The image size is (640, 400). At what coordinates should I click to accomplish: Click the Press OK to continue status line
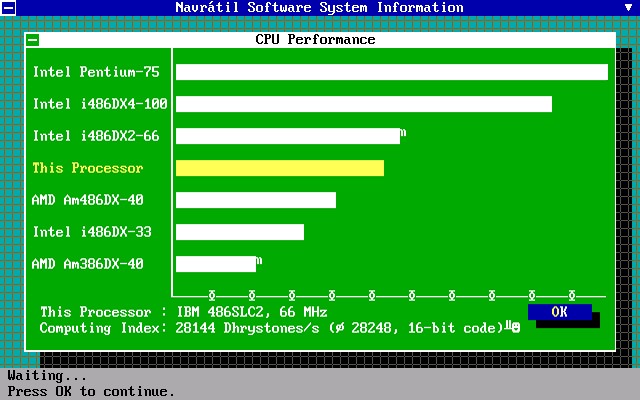91,391
